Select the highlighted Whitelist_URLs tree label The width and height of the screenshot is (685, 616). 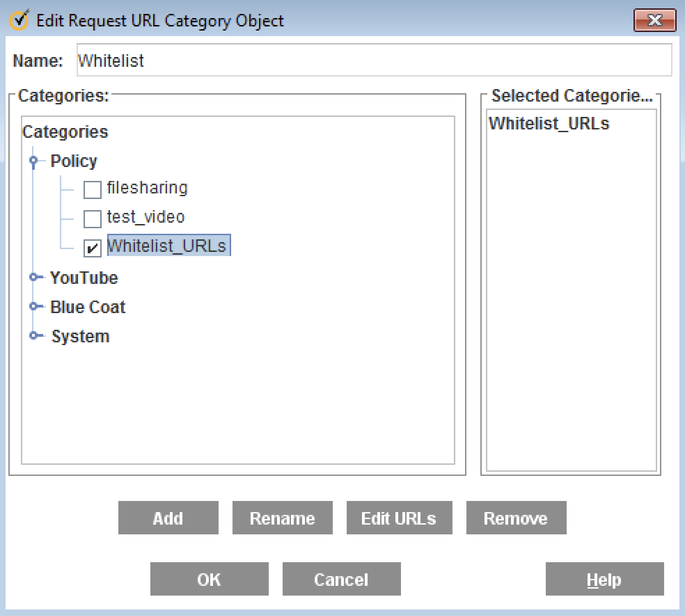click(168, 246)
